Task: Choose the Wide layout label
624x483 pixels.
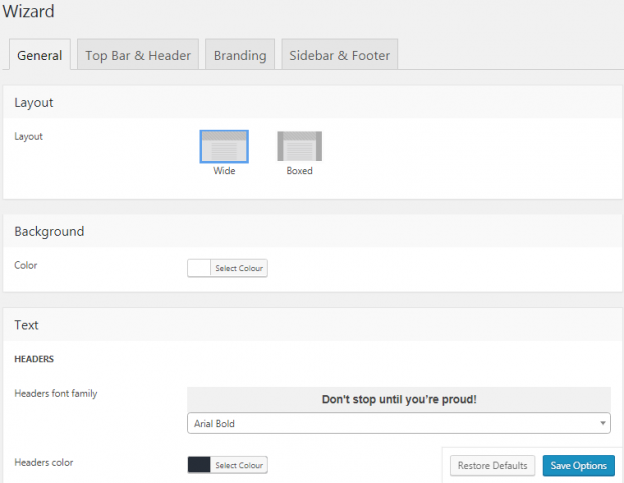Action: [x=224, y=171]
